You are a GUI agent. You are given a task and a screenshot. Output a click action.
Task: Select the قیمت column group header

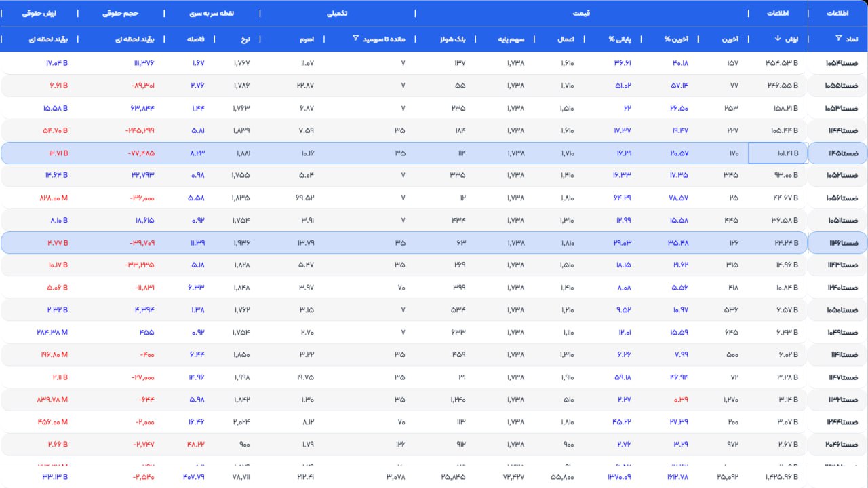pyautogui.click(x=581, y=13)
